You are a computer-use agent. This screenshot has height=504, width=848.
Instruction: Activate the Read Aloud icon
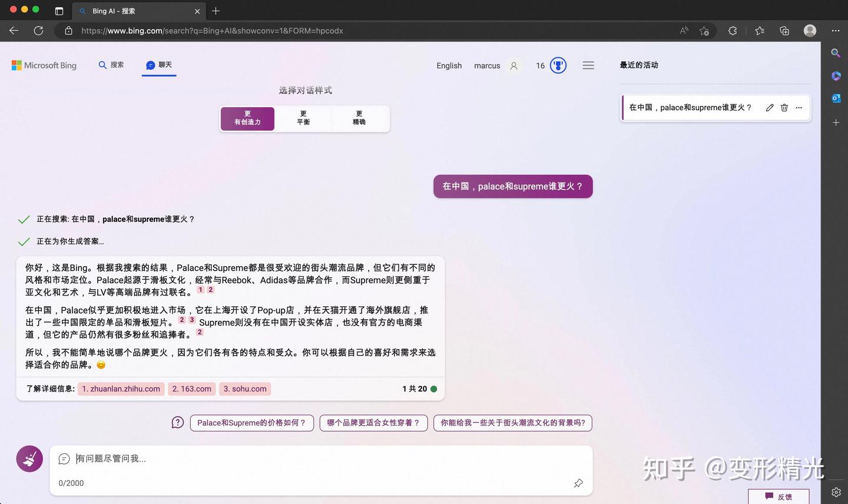click(684, 31)
